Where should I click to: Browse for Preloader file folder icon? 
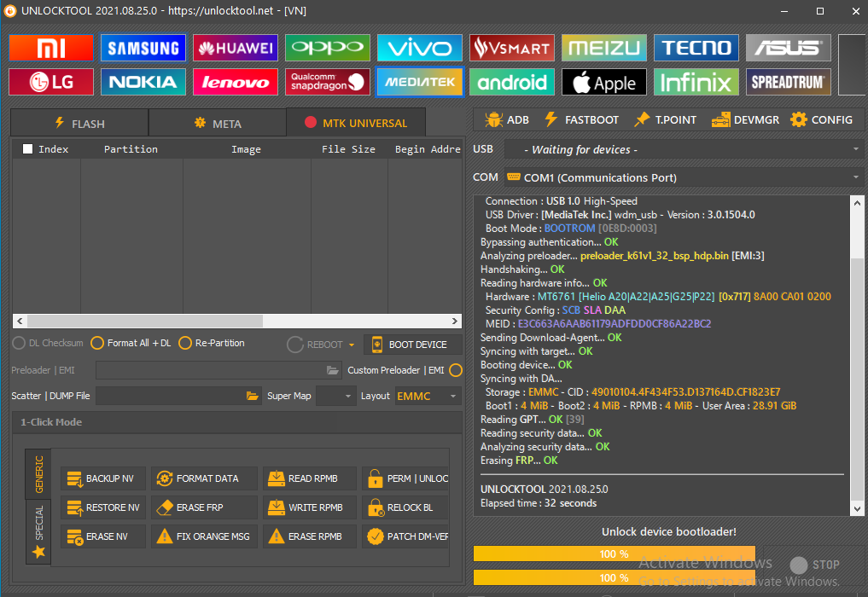pos(332,370)
